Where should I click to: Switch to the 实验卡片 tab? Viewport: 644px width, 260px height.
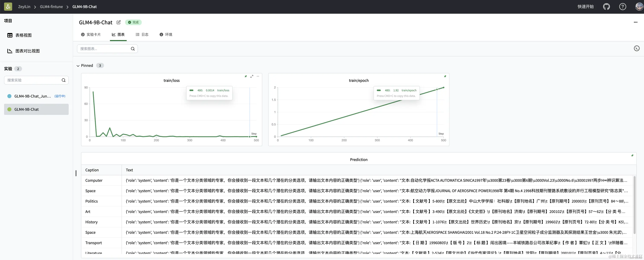click(x=91, y=35)
